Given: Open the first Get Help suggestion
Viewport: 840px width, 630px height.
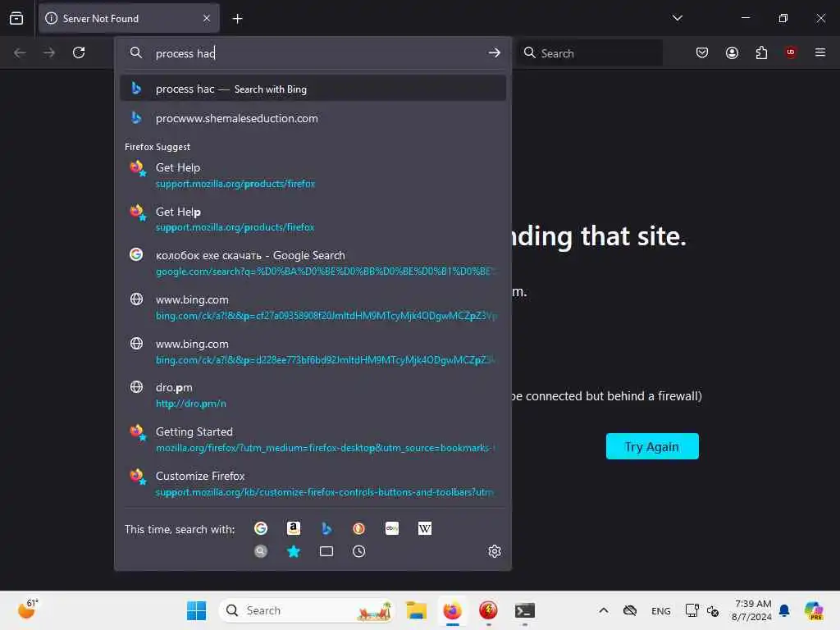Looking at the screenshot, I should 313,176.
